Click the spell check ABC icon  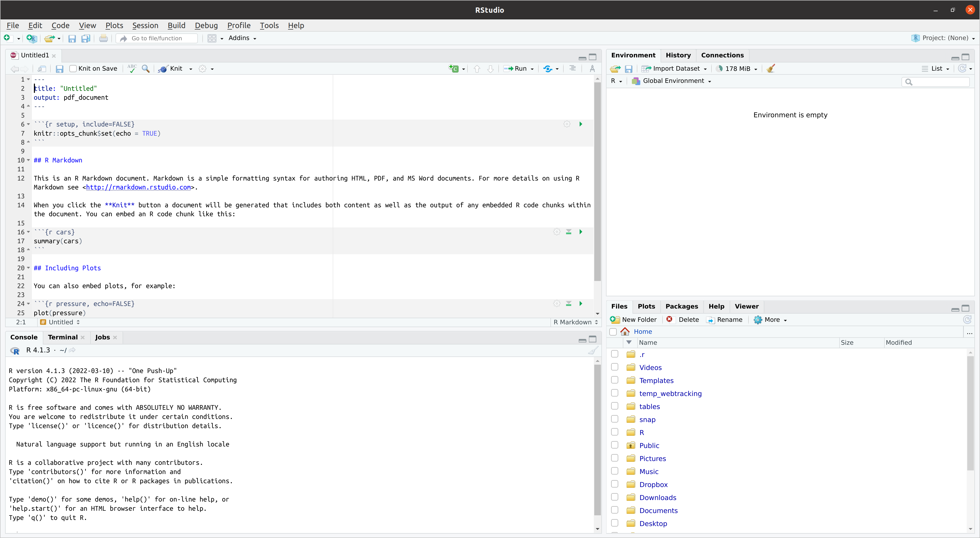click(x=132, y=69)
